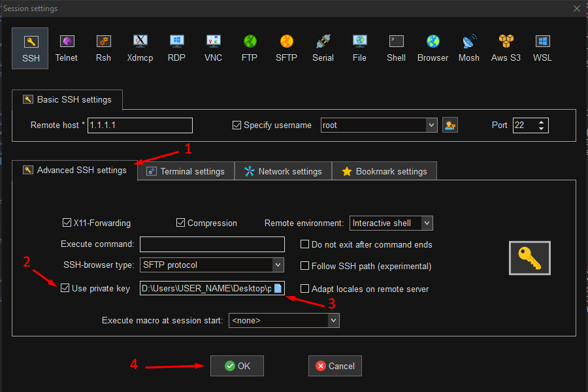The width and height of the screenshot is (588, 392).
Task: Open the Serial session type
Action: coord(323,48)
